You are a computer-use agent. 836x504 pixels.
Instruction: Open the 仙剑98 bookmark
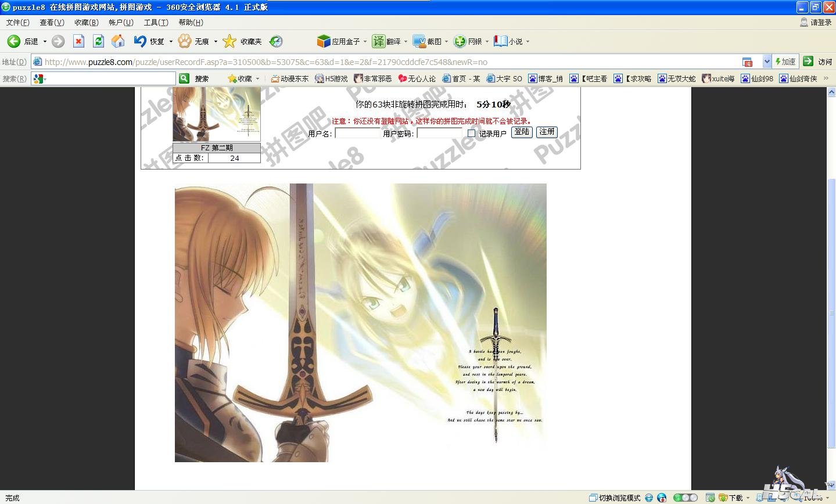coord(757,78)
